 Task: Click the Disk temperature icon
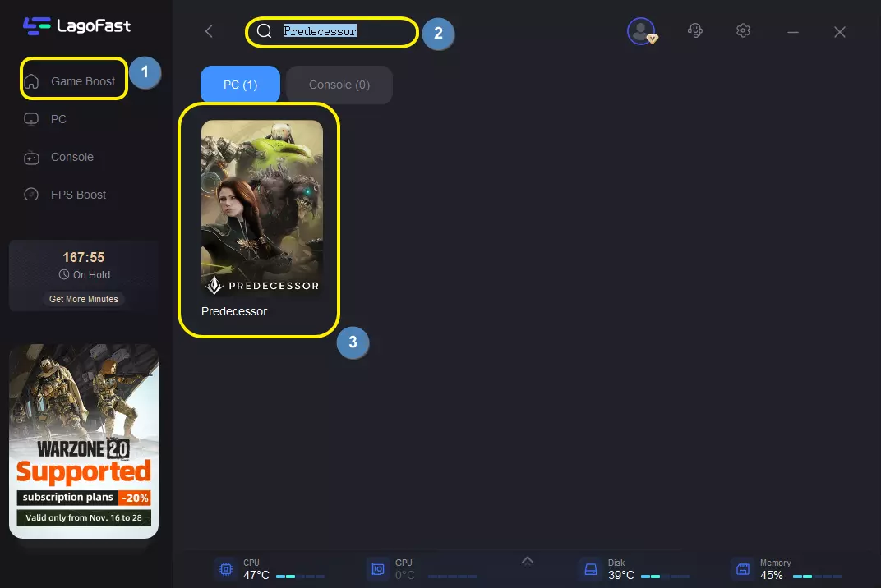tap(589, 569)
